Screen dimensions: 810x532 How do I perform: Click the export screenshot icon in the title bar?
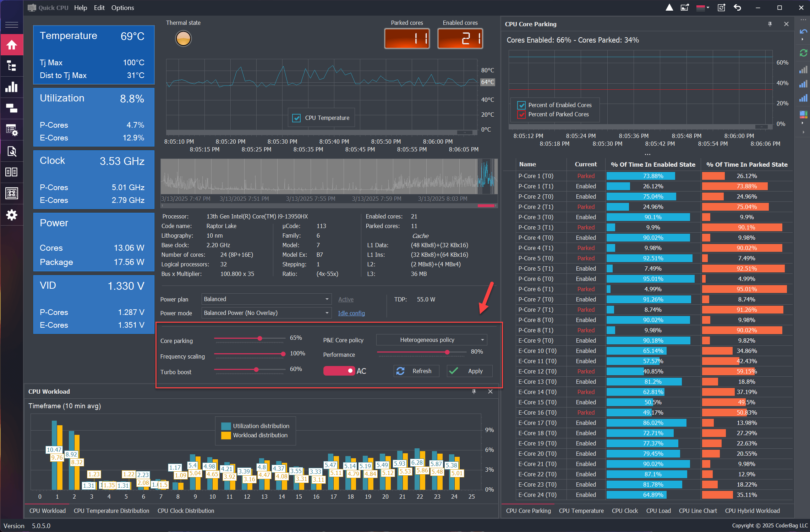(x=685, y=7)
